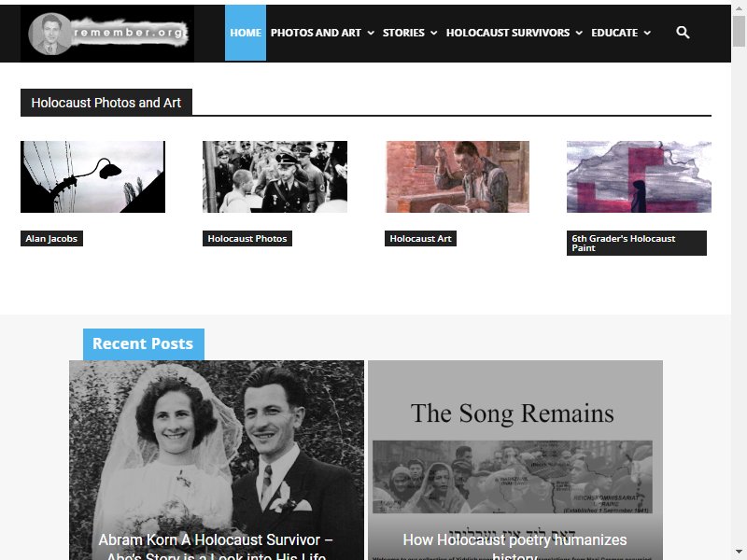Go to the Home menu item
Image resolution: width=747 pixels, height=560 pixels.
point(246,33)
